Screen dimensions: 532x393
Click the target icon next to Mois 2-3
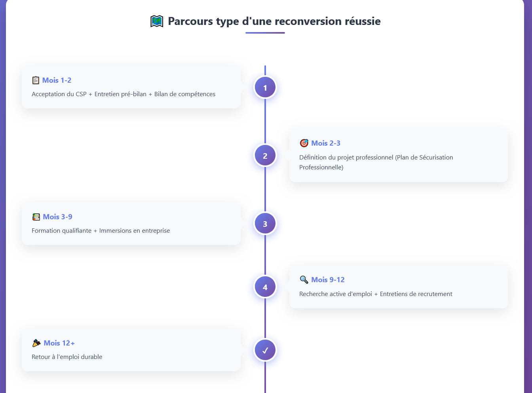tap(304, 143)
